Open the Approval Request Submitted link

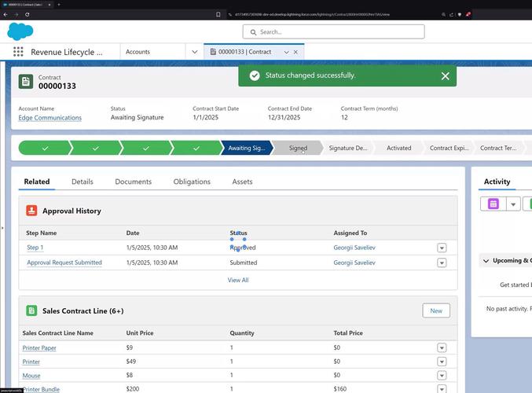click(x=64, y=263)
